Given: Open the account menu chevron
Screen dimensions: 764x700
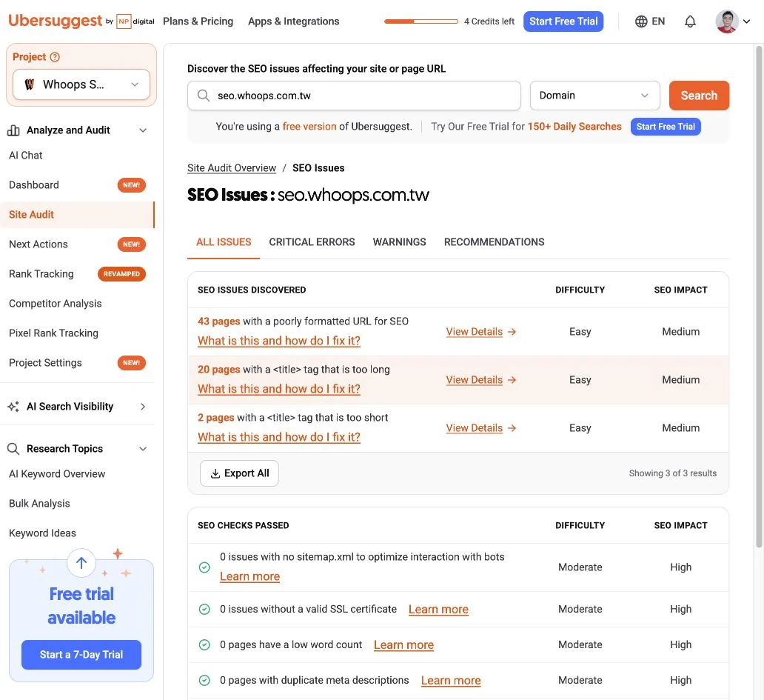Looking at the screenshot, I should 746,21.
